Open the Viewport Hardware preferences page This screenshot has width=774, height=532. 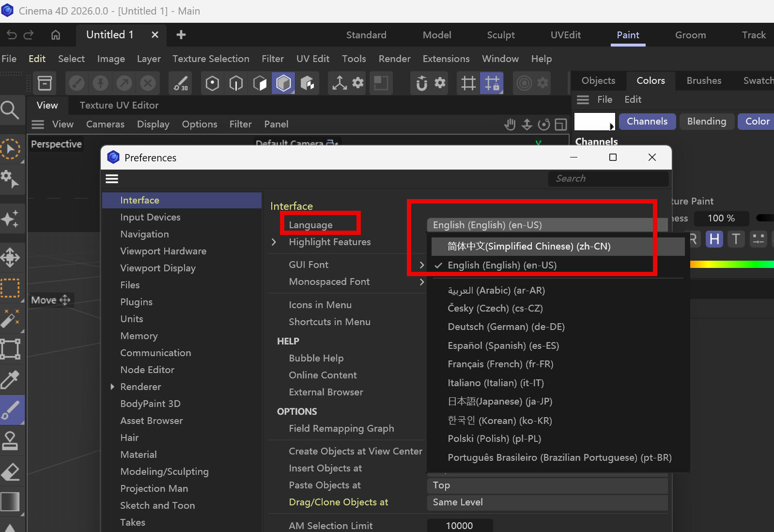coord(163,251)
